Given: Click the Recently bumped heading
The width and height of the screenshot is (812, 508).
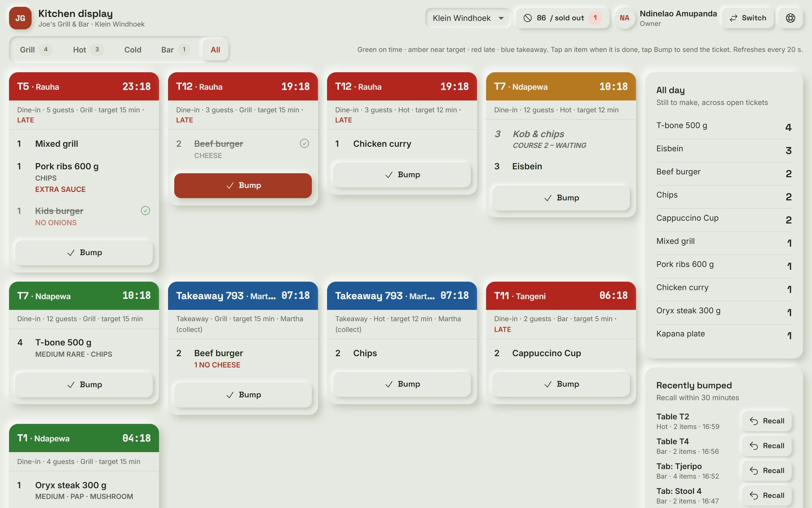Looking at the screenshot, I should (694, 385).
